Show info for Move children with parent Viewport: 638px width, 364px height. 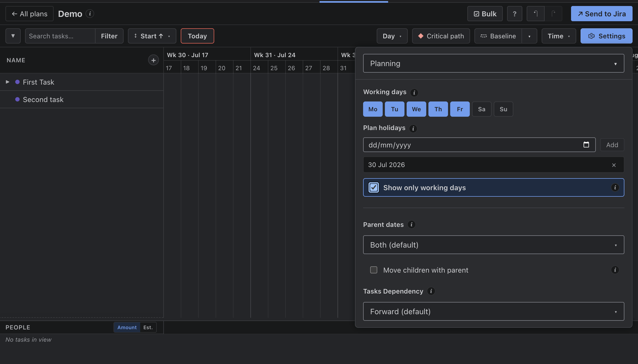point(615,270)
